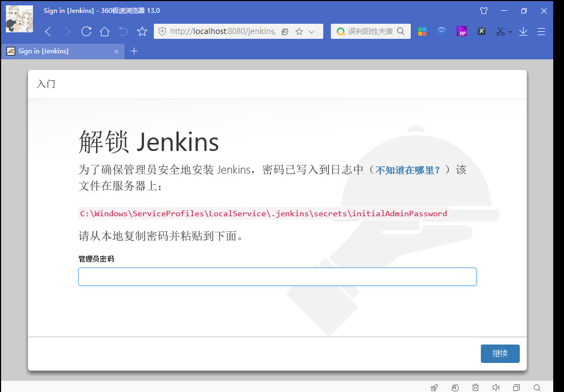Go to the browser home page icon

(x=105, y=32)
